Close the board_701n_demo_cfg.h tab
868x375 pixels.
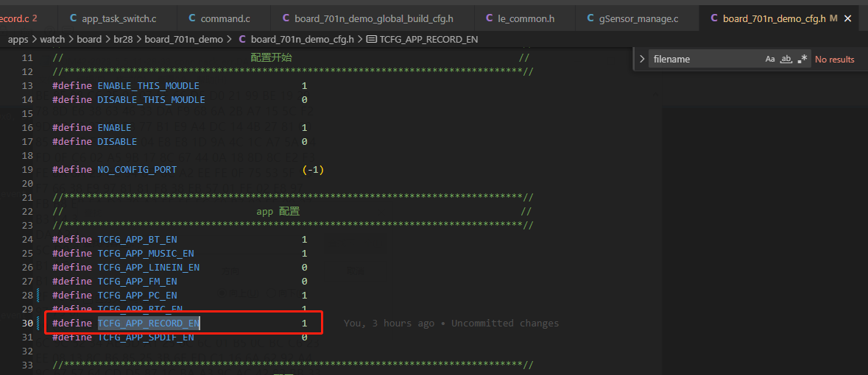coord(847,19)
